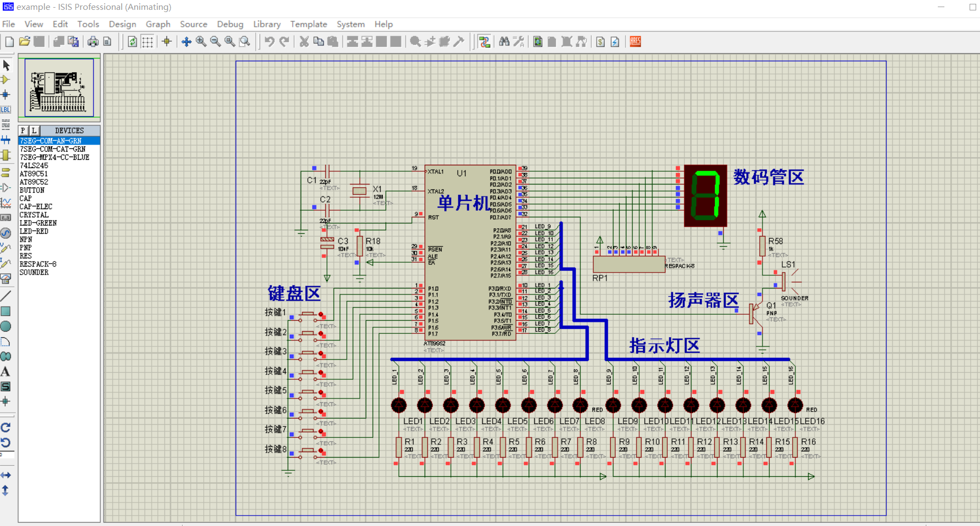Choose the Wire Label (LBL) tool

tap(6, 109)
